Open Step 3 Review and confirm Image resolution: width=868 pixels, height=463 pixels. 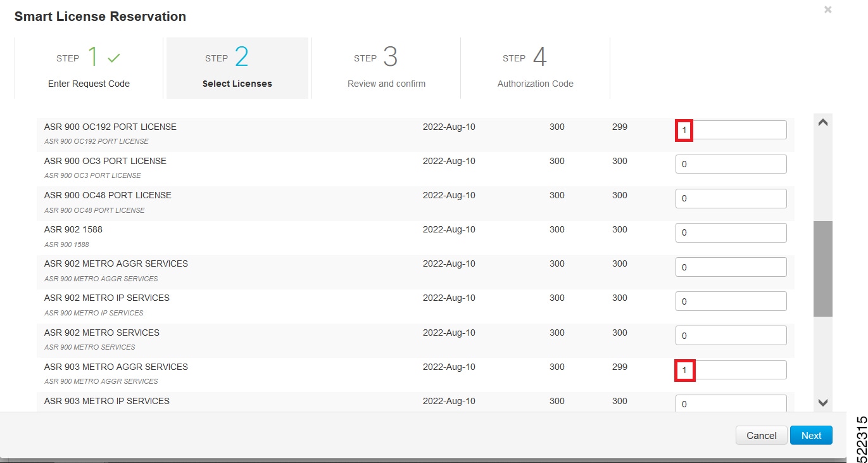tap(386, 68)
